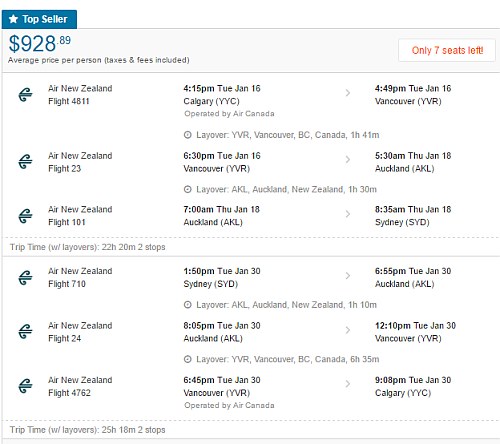Screen dimensions: 500x444
Task: Click the arrow between Calgary and Vancouver on Jan 16
Action: pyautogui.click(x=348, y=93)
